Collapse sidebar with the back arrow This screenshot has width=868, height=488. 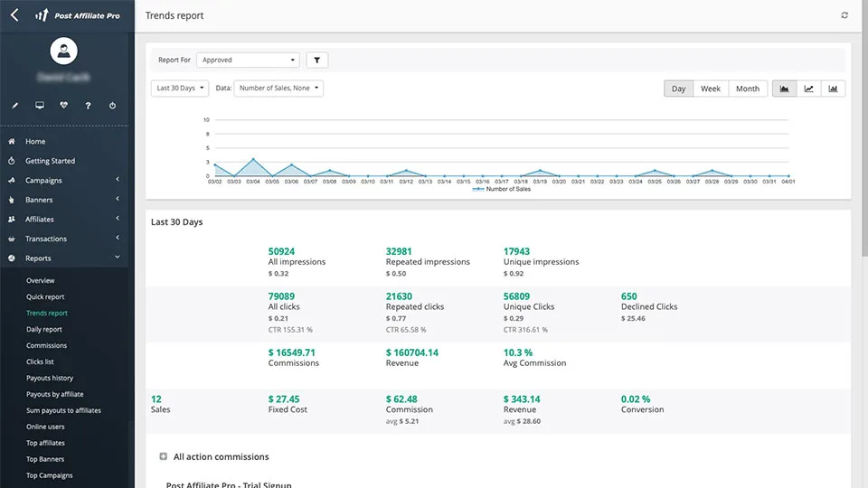[14, 15]
